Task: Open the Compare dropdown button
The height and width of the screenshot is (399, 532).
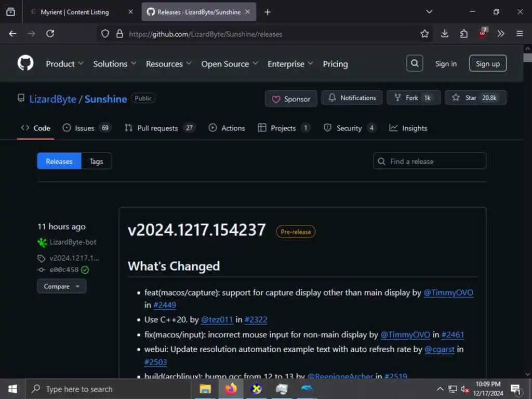Action: (x=62, y=286)
